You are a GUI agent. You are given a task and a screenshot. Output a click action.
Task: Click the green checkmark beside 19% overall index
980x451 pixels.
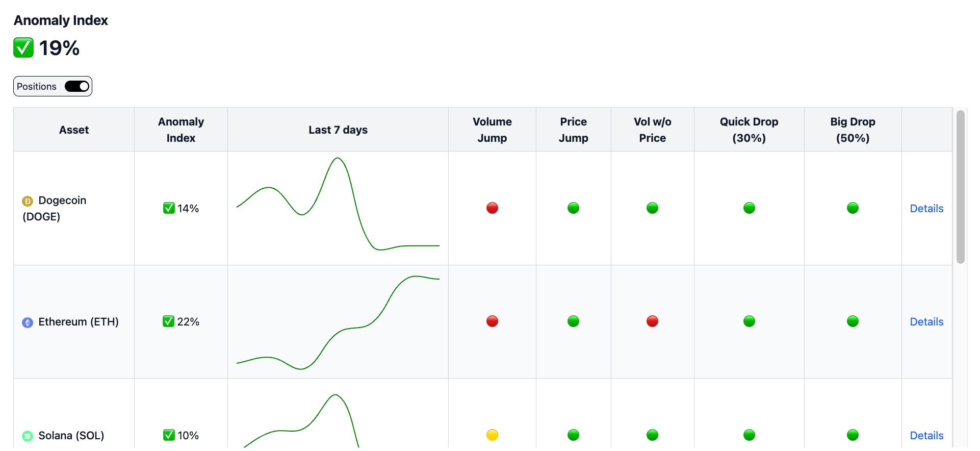coord(23,48)
